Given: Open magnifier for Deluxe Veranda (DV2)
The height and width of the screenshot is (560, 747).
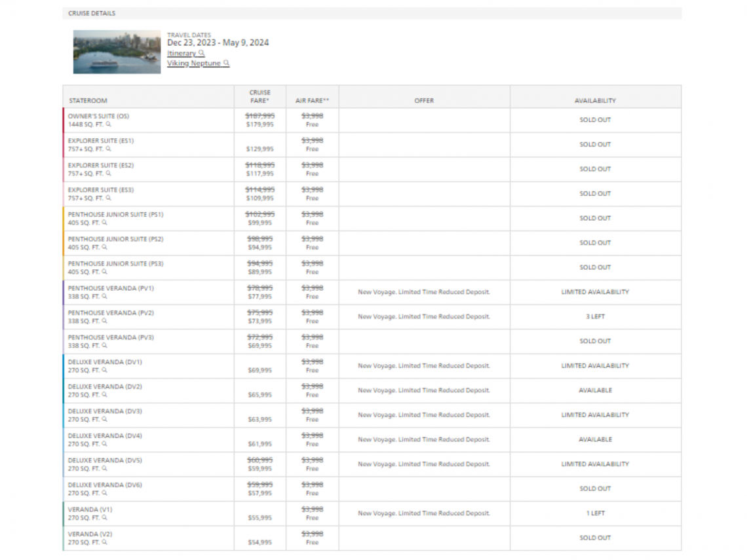Looking at the screenshot, I should [104, 395].
